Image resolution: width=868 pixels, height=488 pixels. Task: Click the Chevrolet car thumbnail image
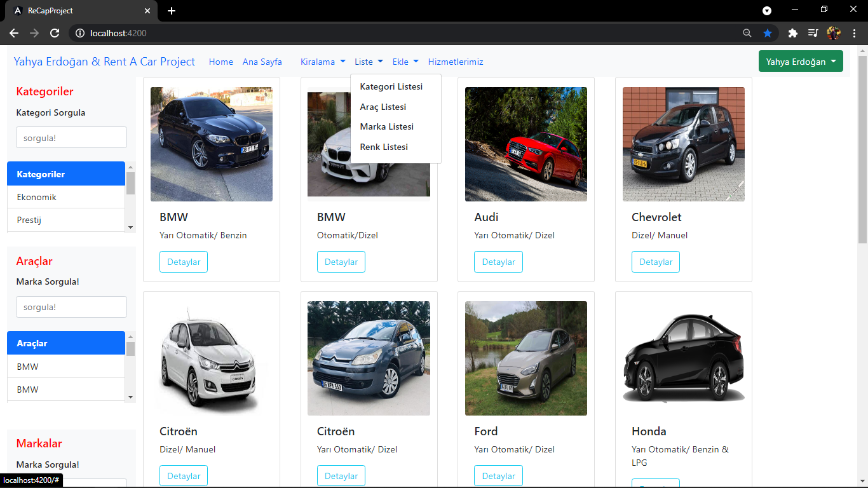point(683,144)
